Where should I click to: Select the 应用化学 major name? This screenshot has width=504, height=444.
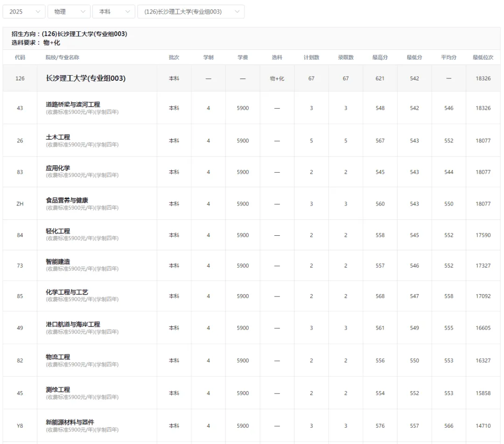tap(58, 168)
